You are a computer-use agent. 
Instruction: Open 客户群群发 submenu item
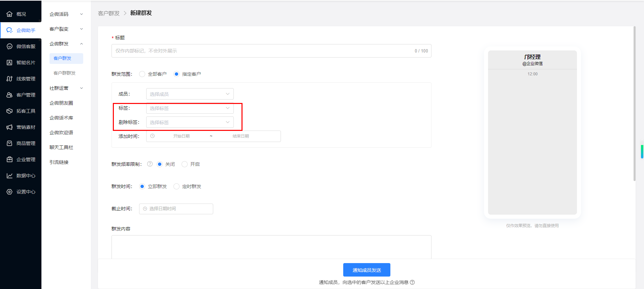65,73
